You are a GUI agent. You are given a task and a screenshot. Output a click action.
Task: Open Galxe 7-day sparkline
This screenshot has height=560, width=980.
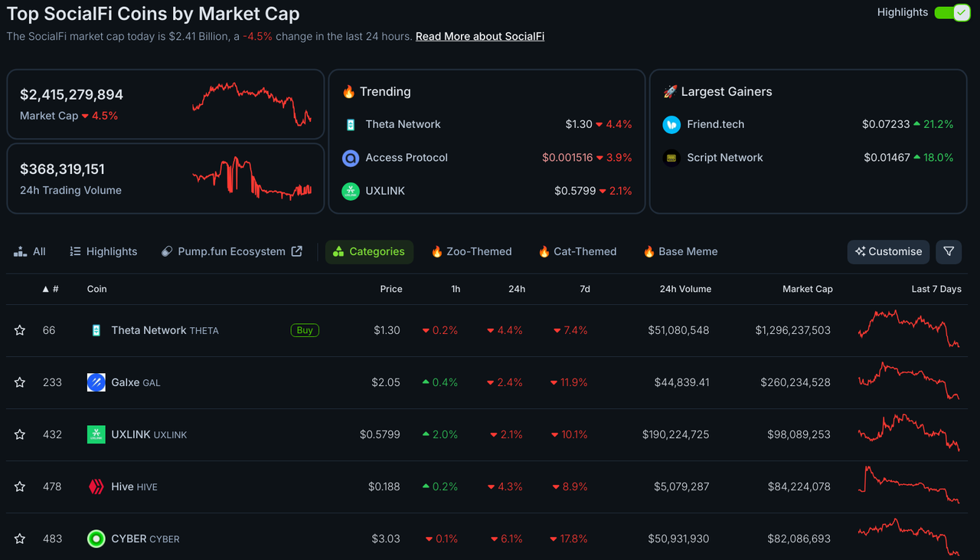[909, 382]
